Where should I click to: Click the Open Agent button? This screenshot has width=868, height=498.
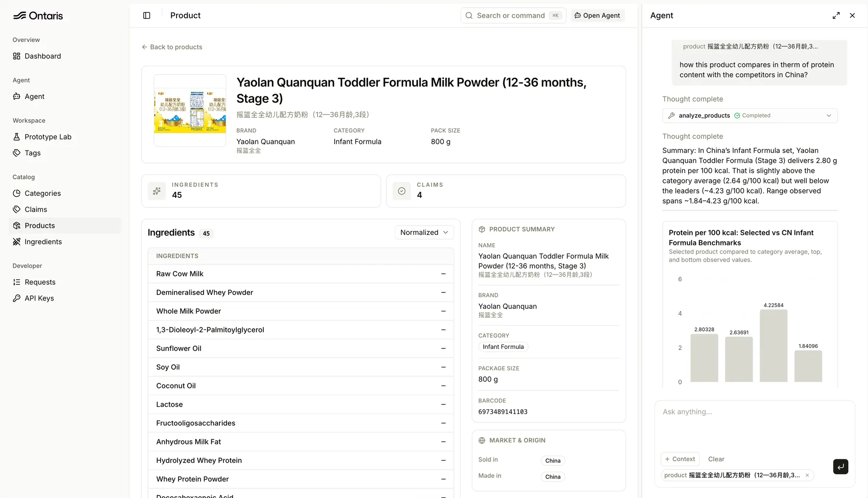coord(597,15)
